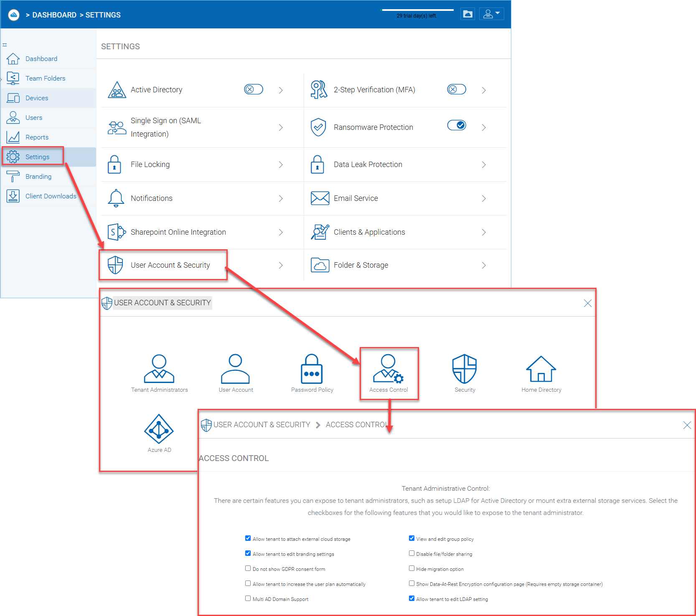Open Devices in the sidebar

click(x=48, y=98)
